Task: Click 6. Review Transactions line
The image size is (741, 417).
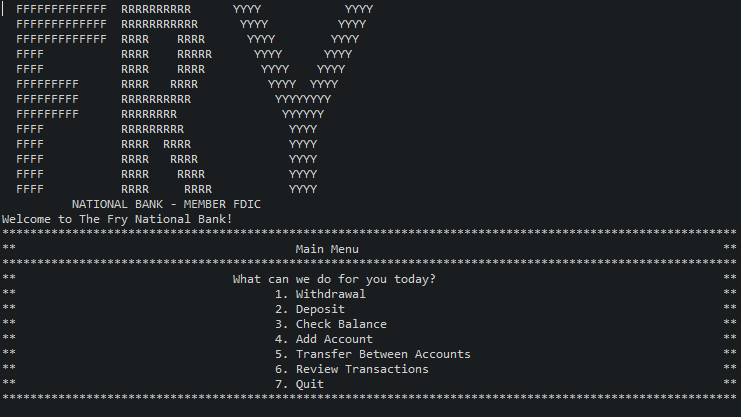Action: (352, 369)
